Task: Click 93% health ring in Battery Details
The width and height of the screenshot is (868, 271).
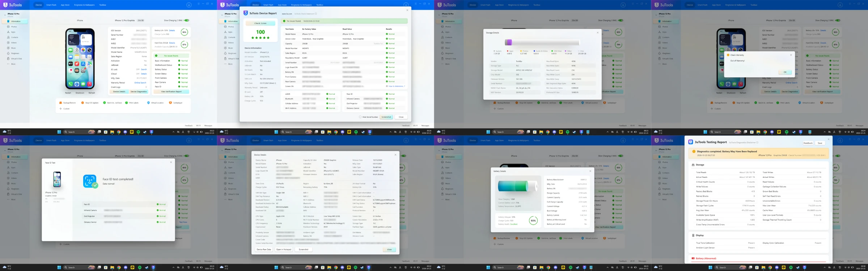Action: [x=533, y=221]
